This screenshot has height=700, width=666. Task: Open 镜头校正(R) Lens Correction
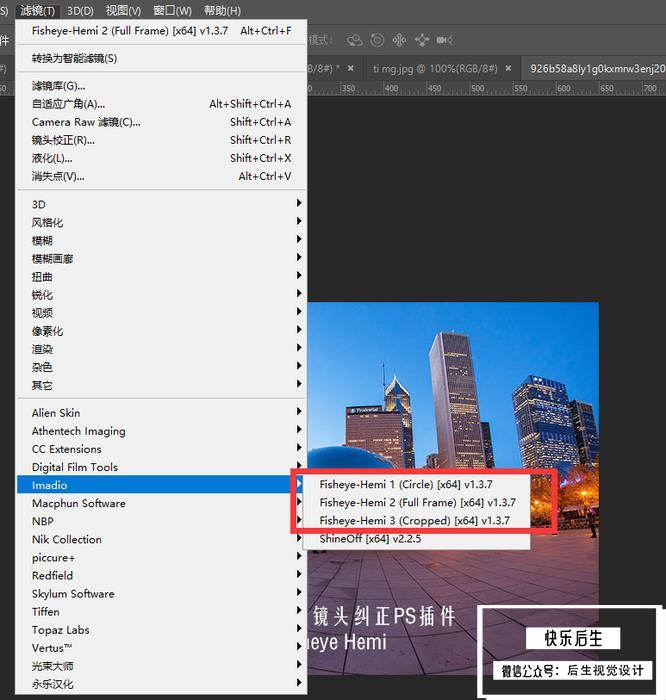(161, 140)
